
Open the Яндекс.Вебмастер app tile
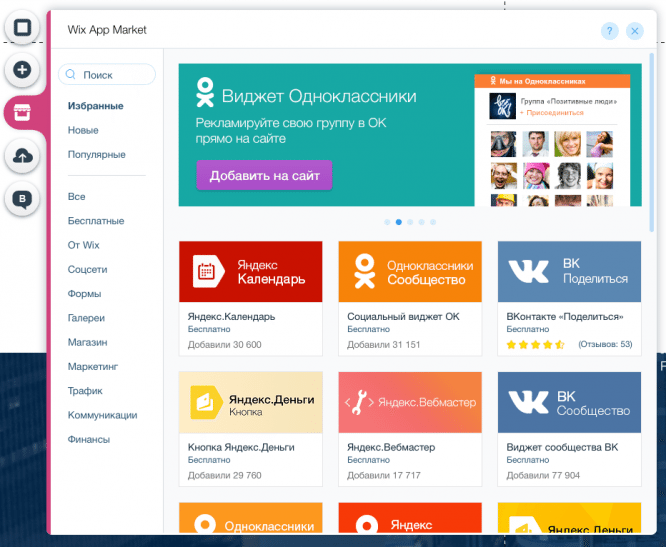pyautogui.click(x=410, y=402)
